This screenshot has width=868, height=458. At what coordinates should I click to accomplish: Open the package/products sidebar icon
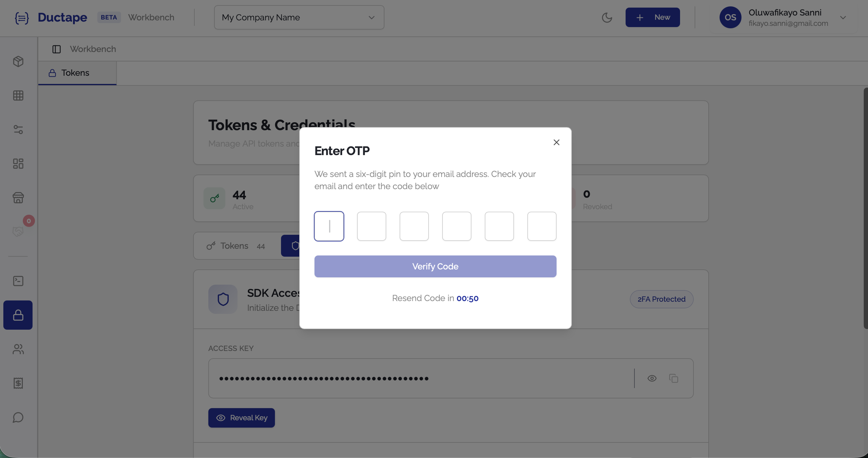pos(18,62)
